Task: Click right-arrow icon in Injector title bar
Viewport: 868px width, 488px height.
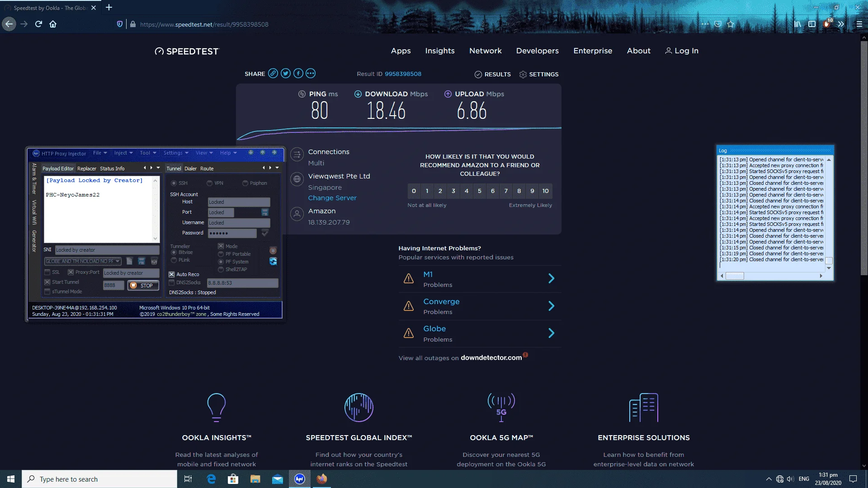Action: [274, 153]
